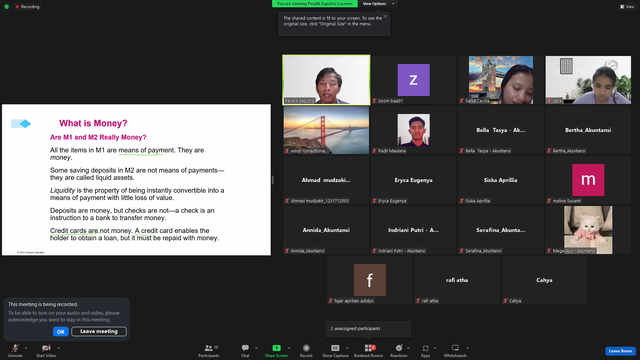Click the divider handle beside the shared slide
The width and height of the screenshot is (640, 360).
coord(273,180)
